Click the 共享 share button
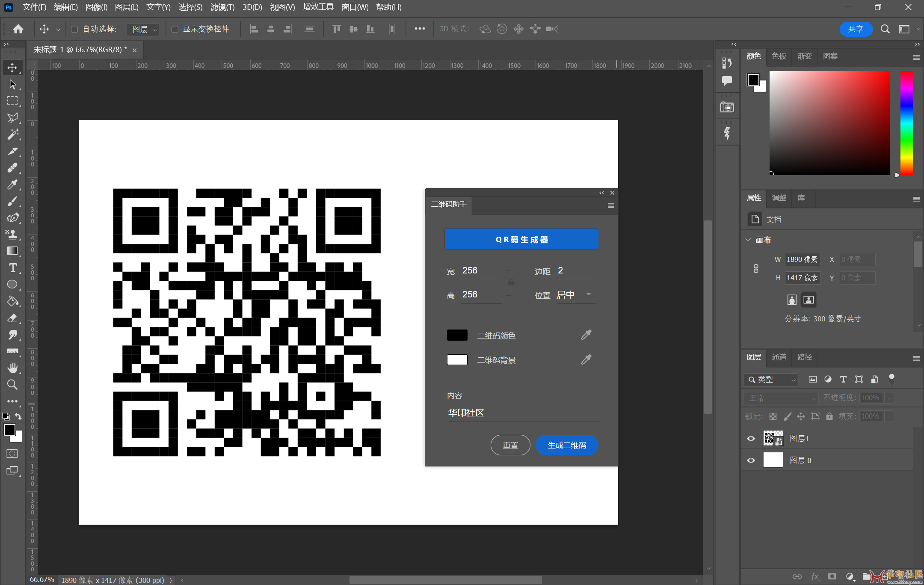 point(856,29)
